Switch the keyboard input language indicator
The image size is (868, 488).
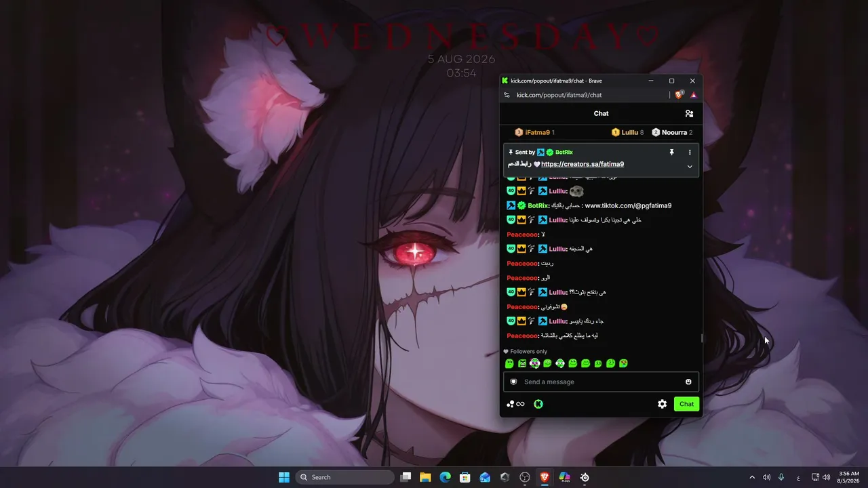click(x=798, y=477)
